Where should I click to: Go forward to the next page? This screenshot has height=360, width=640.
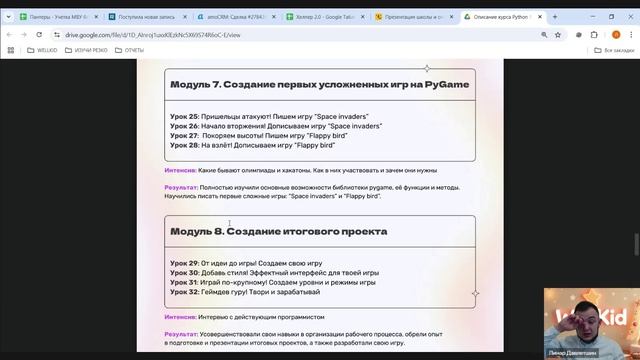pos(24,35)
